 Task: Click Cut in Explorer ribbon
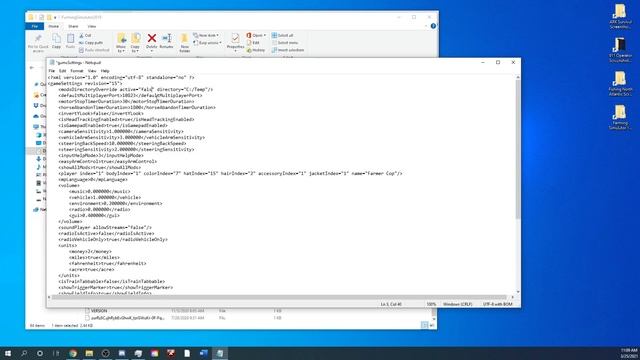[x=85, y=36]
